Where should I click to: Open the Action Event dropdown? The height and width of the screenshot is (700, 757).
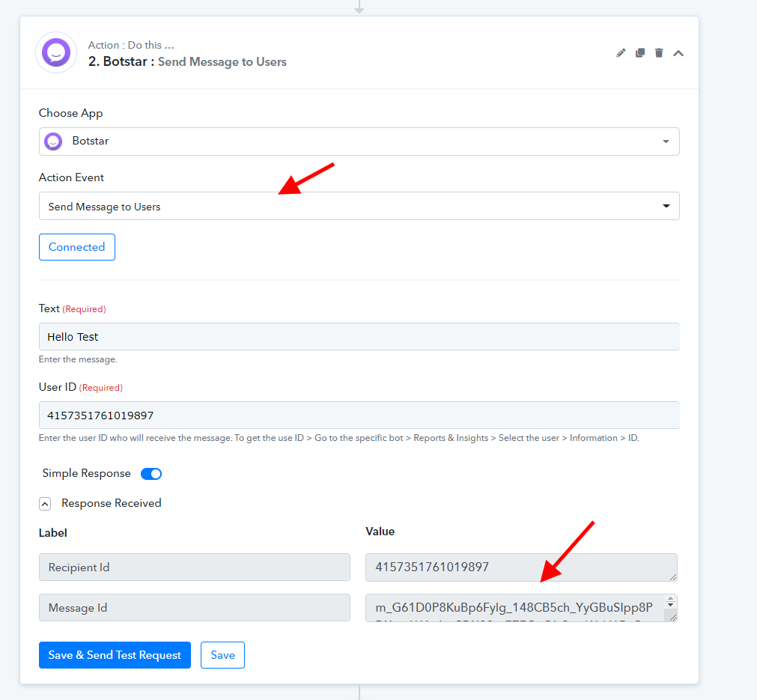[x=359, y=206]
